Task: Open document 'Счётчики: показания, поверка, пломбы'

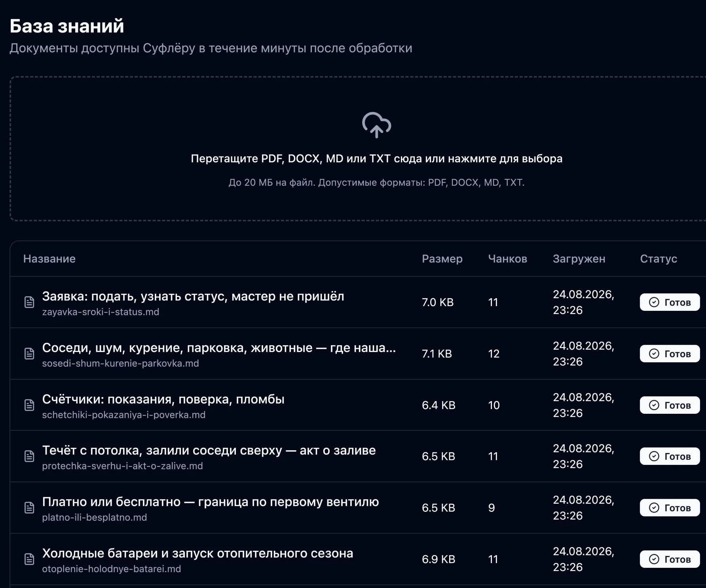Action: point(163,399)
